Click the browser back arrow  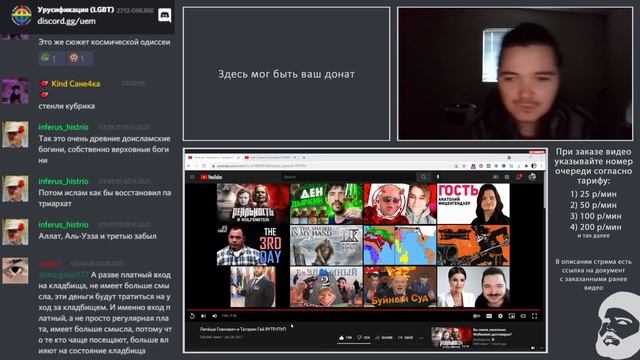(x=189, y=166)
